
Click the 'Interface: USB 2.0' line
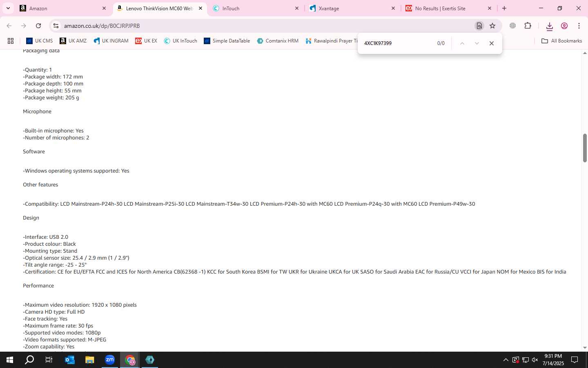[45, 237]
